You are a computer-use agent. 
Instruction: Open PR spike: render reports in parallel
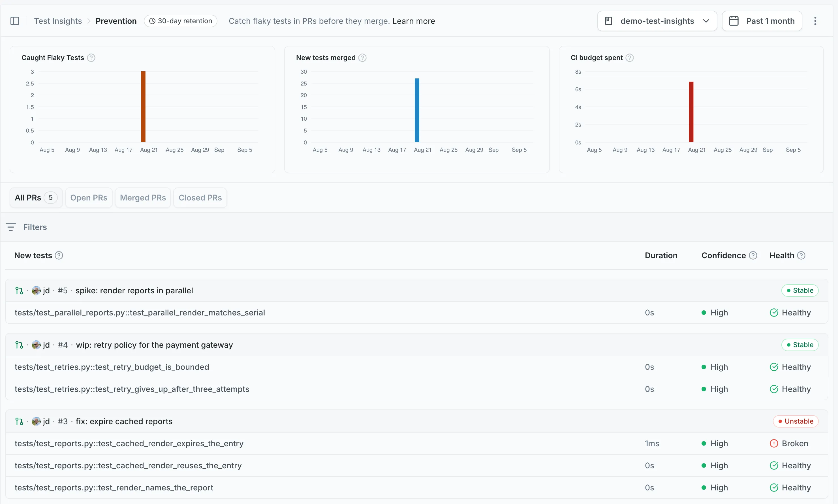pos(134,291)
